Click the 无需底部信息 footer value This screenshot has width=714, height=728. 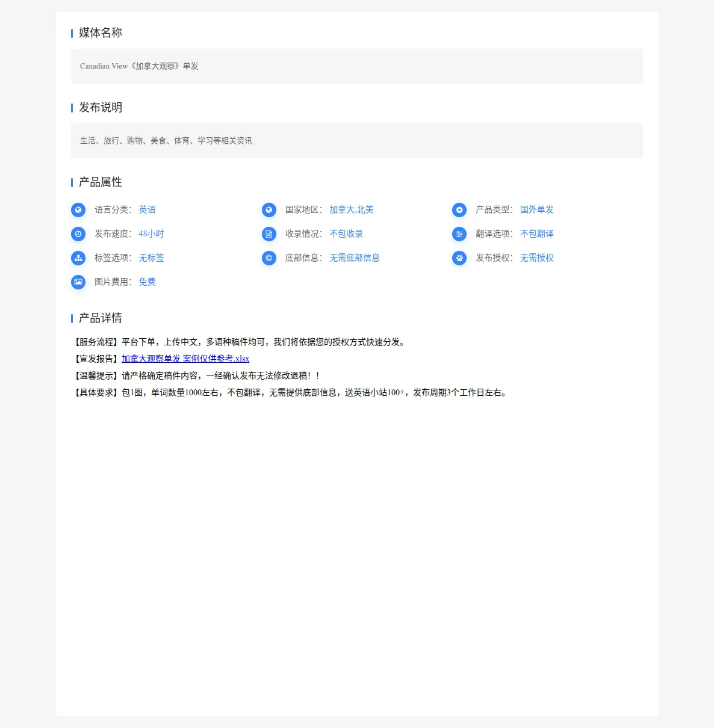click(355, 258)
